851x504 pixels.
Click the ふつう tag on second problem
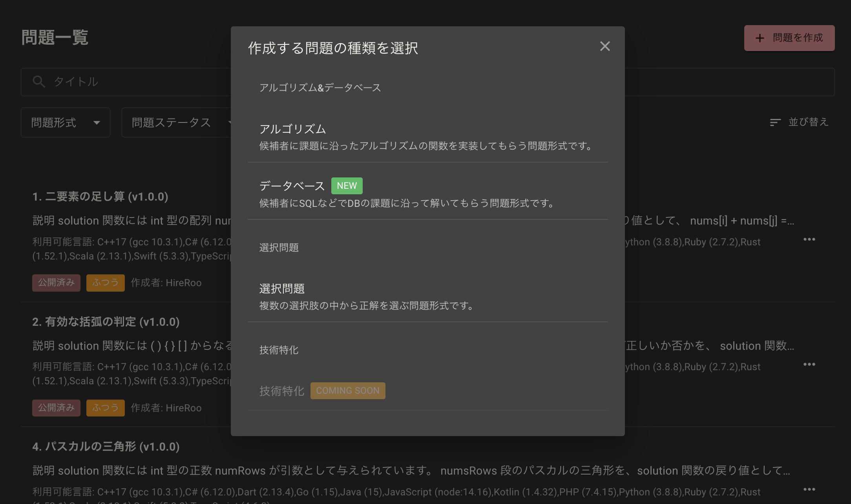[105, 408]
